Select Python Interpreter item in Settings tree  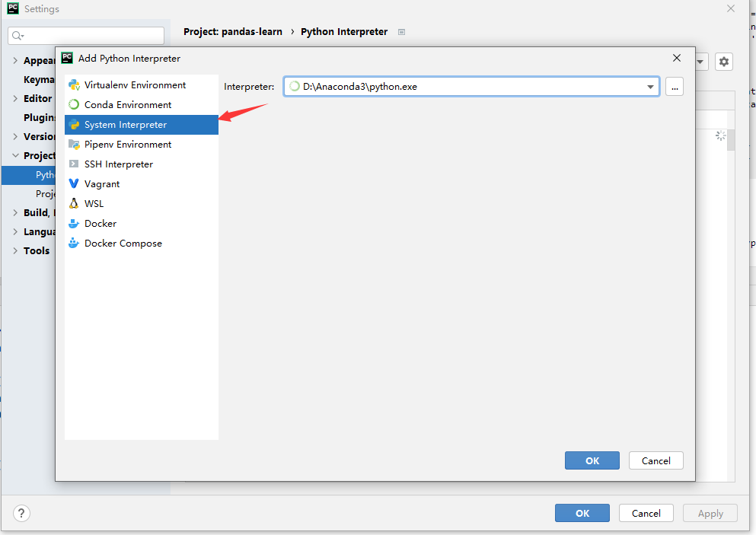pyautogui.click(x=29, y=174)
